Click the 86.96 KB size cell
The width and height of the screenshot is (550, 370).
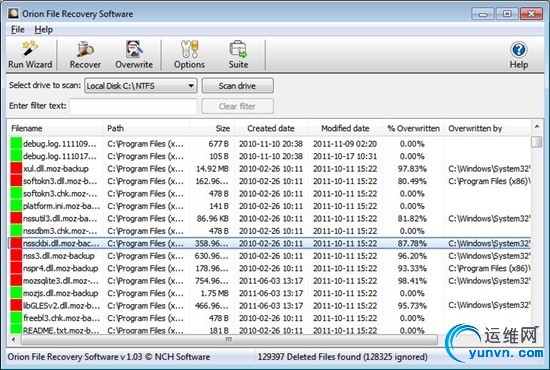point(213,218)
